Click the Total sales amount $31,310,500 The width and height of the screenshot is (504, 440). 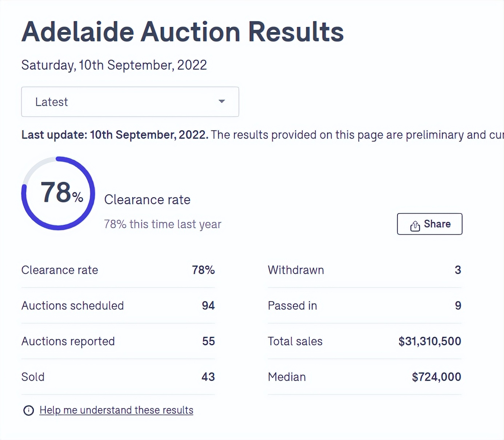[x=429, y=341]
